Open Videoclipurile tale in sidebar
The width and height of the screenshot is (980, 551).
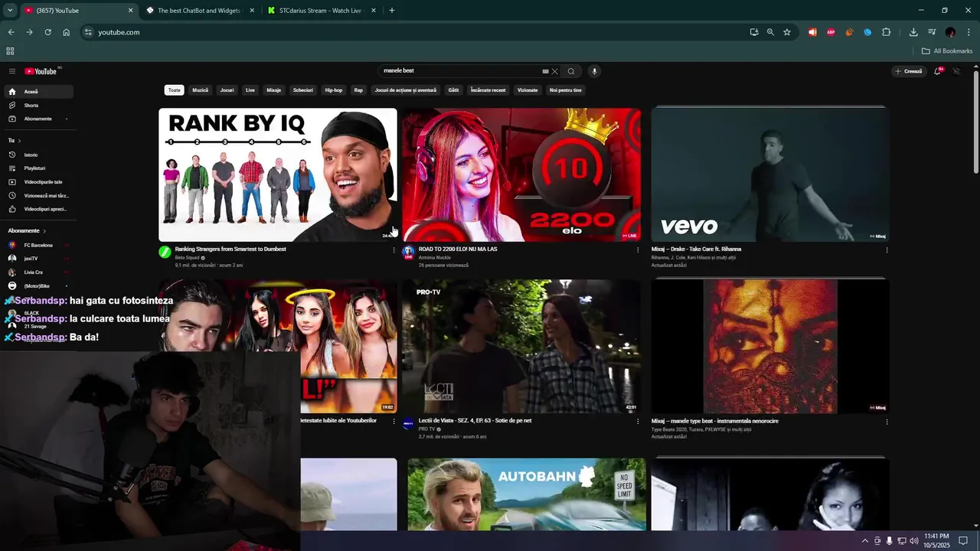tap(38, 182)
